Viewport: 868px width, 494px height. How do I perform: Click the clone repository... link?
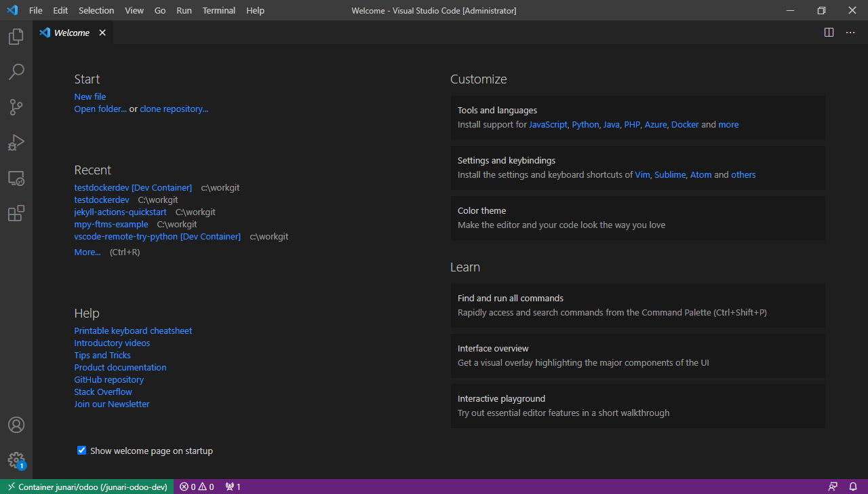(174, 109)
